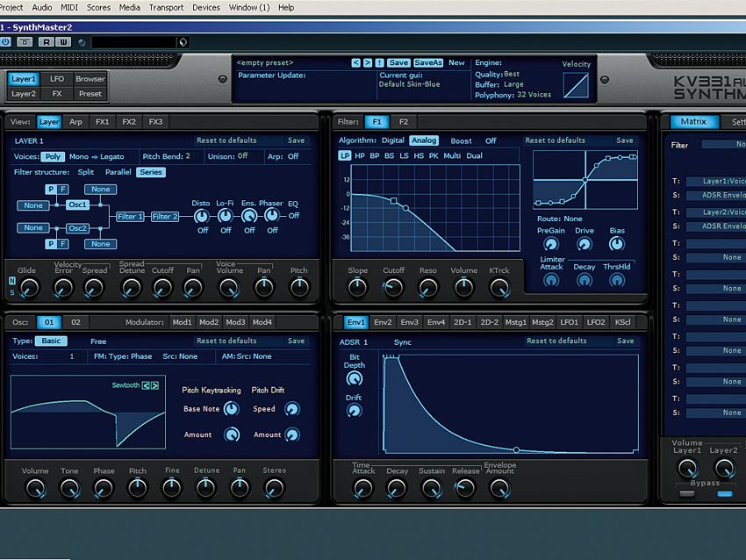Screen dimensions: 746x560
Task: Click the Osc1 routing block
Action: 78,204
